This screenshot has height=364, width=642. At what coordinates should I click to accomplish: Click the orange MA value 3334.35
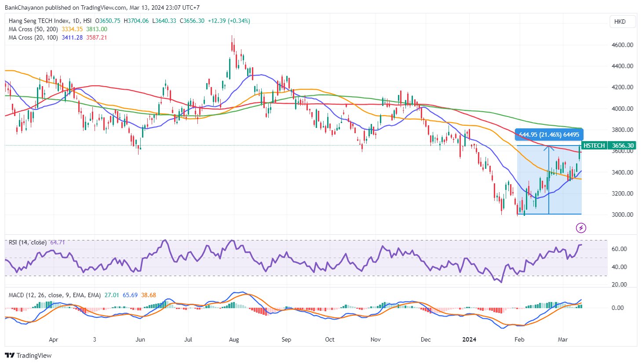pyautogui.click(x=72, y=29)
